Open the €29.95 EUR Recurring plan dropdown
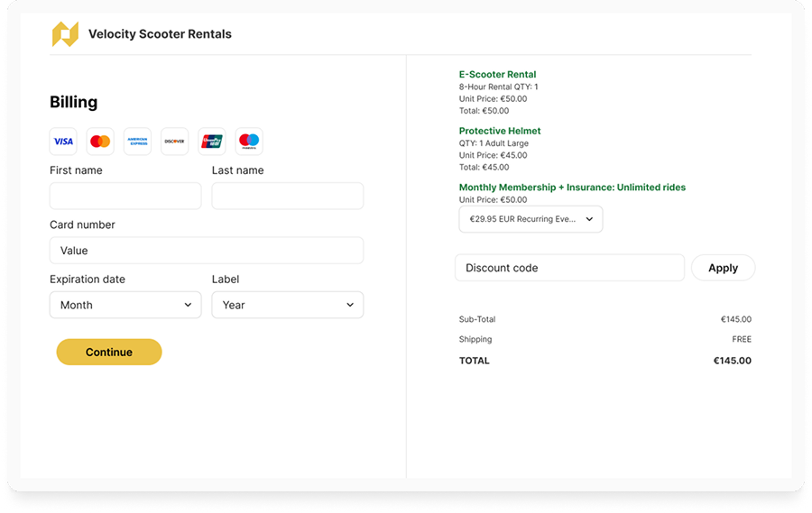 [x=531, y=219]
